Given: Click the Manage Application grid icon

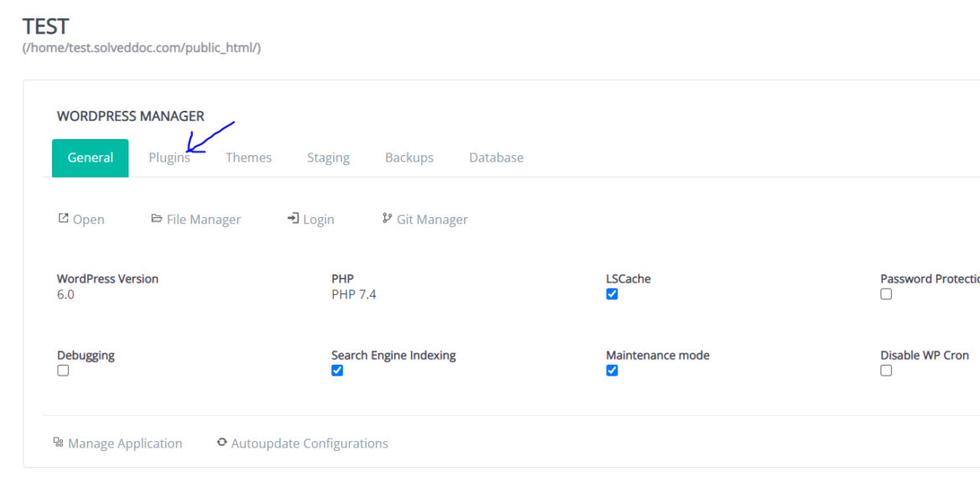Looking at the screenshot, I should click(x=59, y=443).
